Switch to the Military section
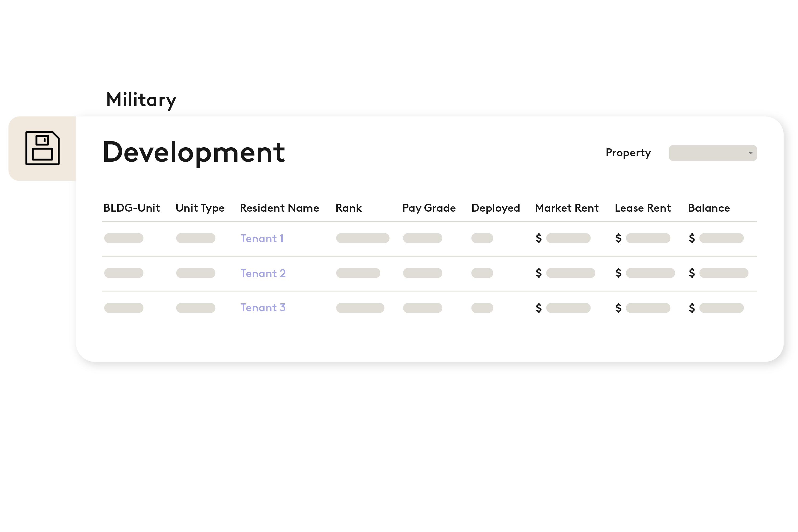The height and width of the screenshot is (532, 798). coord(141,99)
